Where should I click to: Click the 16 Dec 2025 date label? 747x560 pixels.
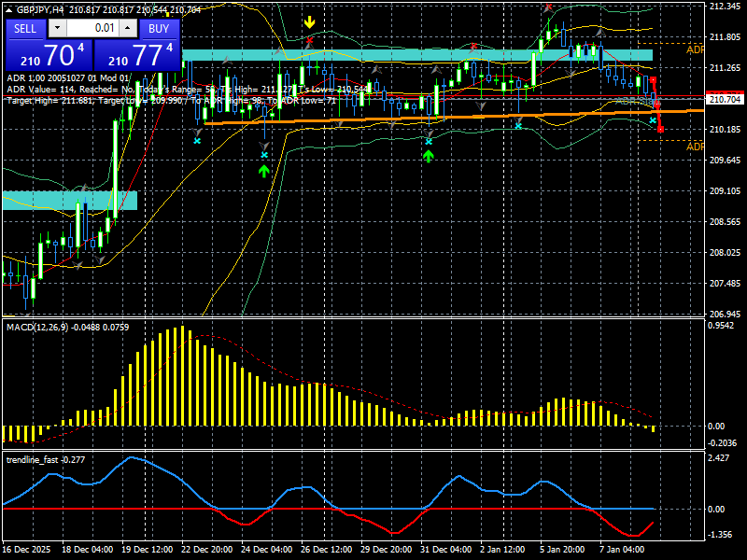tap(26, 550)
